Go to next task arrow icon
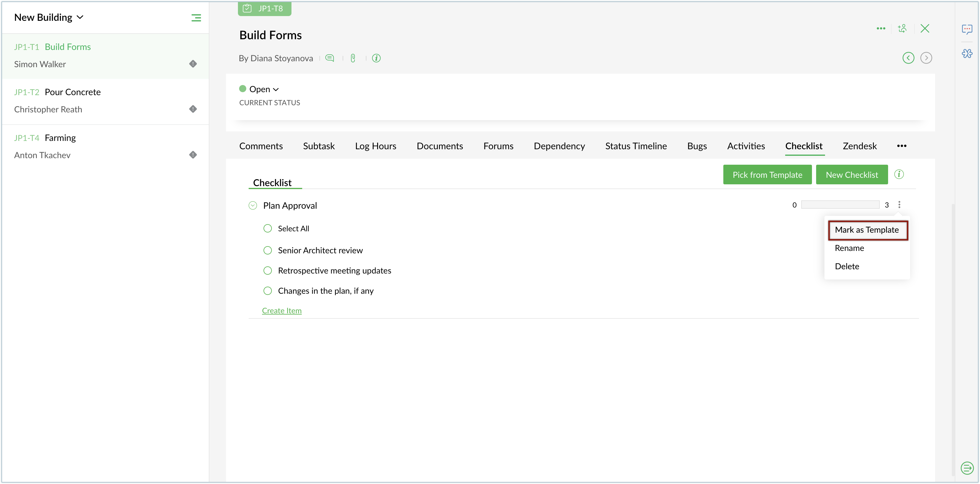This screenshot has height=484, width=980. tap(926, 58)
